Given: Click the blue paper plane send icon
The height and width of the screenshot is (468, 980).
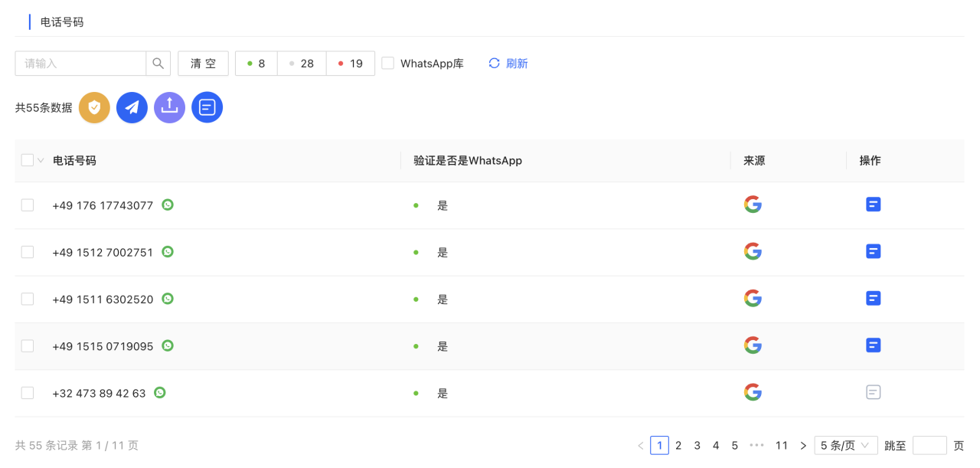Looking at the screenshot, I should point(132,108).
